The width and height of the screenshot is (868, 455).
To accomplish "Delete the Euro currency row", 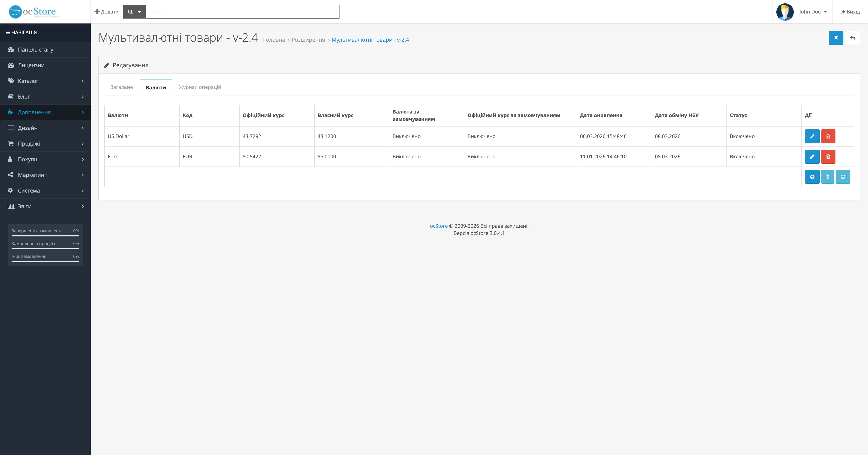I will (x=828, y=157).
